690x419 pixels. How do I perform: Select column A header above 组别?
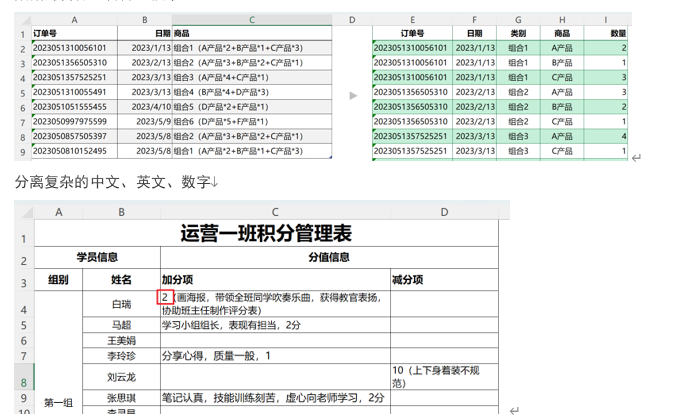click(58, 212)
